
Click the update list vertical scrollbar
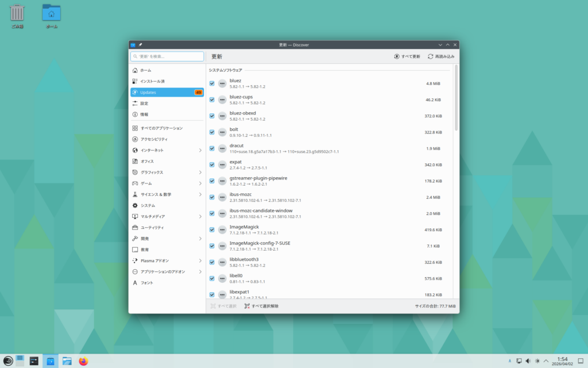(457, 98)
